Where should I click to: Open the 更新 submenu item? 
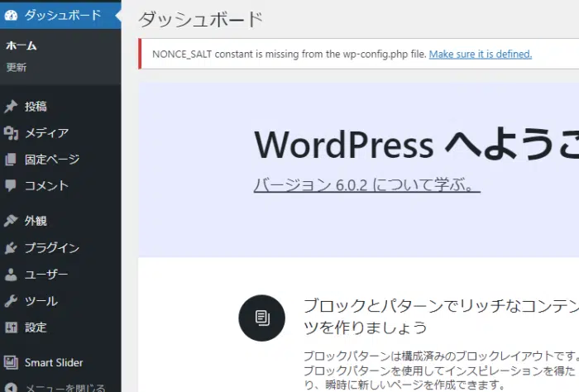click(x=17, y=67)
